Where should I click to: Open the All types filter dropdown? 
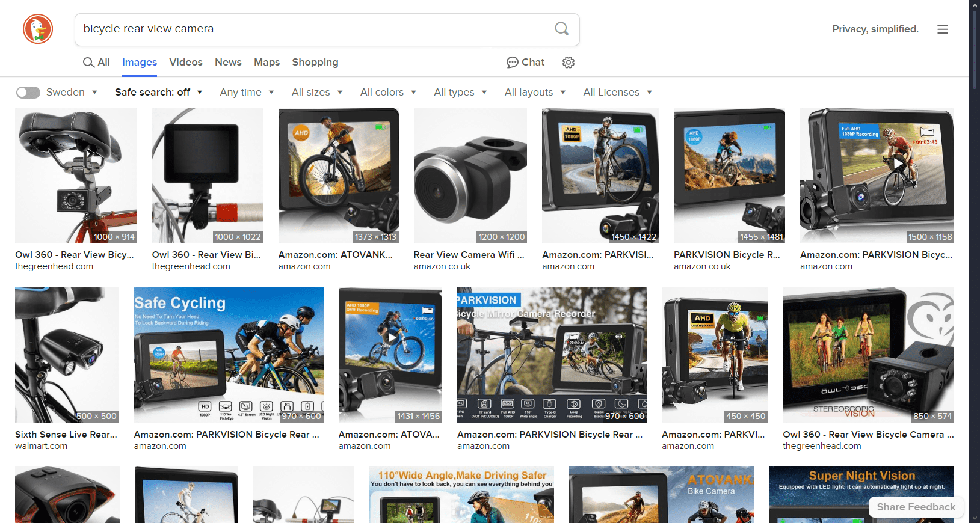[460, 92]
